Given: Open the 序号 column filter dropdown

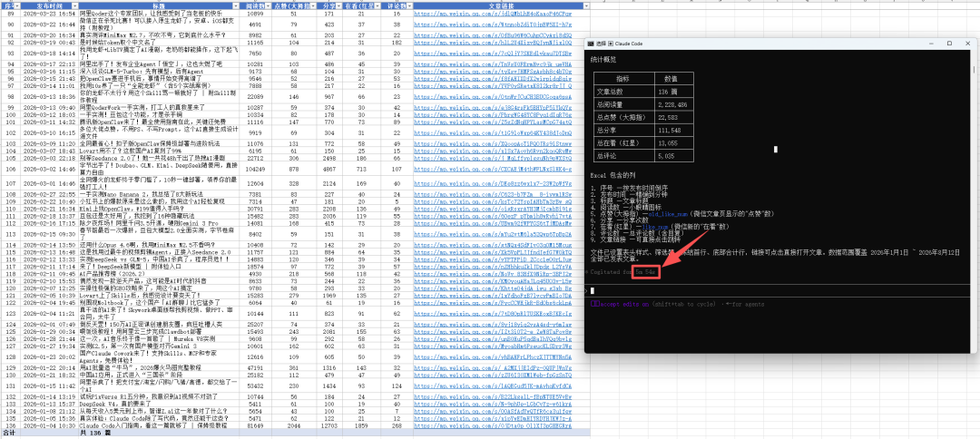Looking at the screenshot, I should pos(19,5).
